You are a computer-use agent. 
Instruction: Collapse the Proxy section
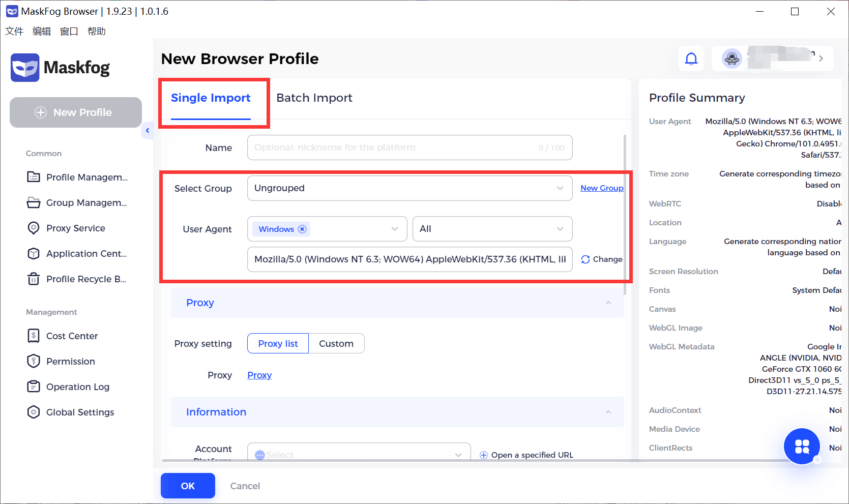pyautogui.click(x=608, y=302)
